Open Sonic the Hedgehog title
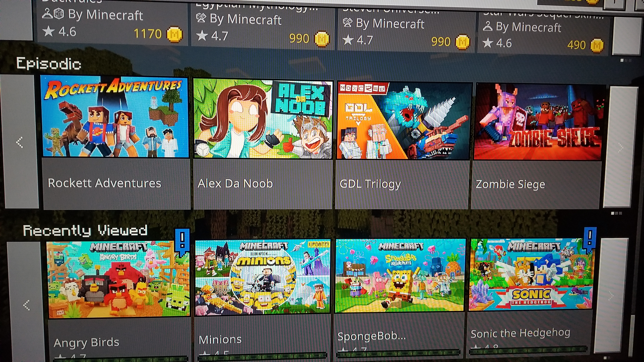The width and height of the screenshot is (644, 362). (521, 333)
